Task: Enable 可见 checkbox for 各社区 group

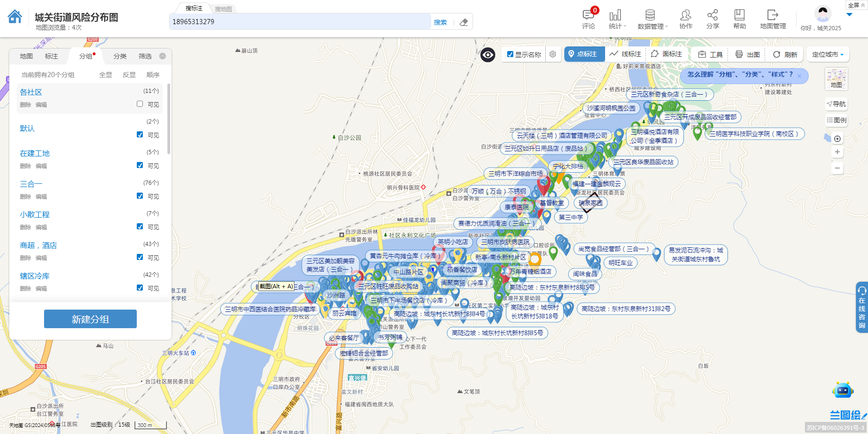Action: tap(140, 104)
